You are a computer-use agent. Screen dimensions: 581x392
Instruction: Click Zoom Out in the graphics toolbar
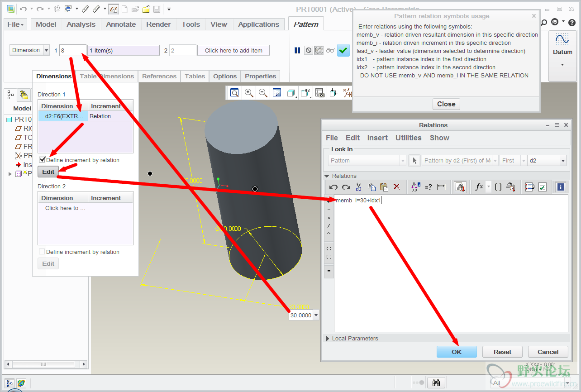pos(263,93)
